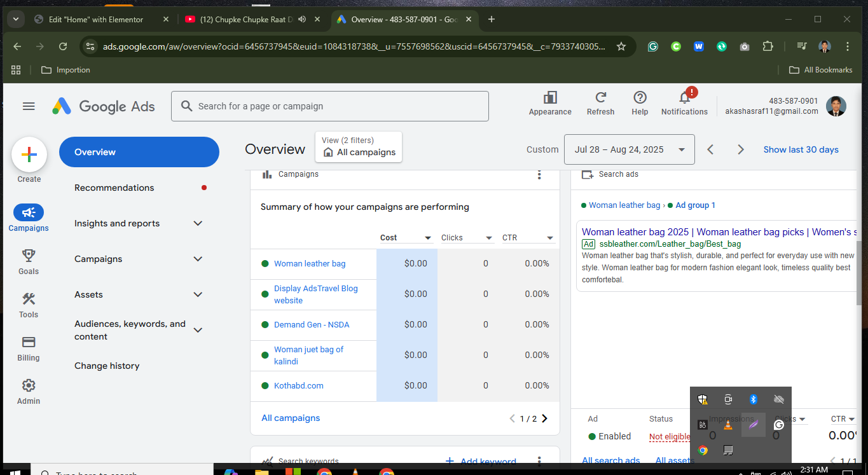Screen dimensions: 868x475
Task: Click the green status dot beside Kothabd.com
Action: [x=265, y=385]
